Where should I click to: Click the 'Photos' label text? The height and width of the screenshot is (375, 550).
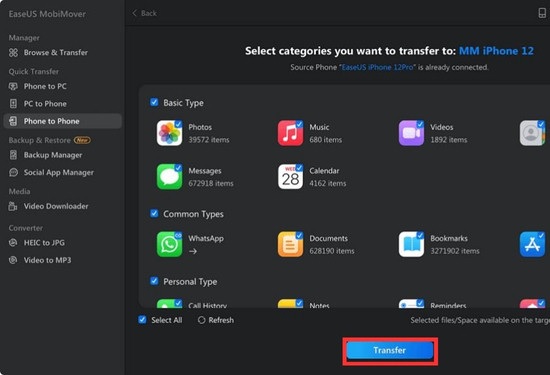point(200,127)
